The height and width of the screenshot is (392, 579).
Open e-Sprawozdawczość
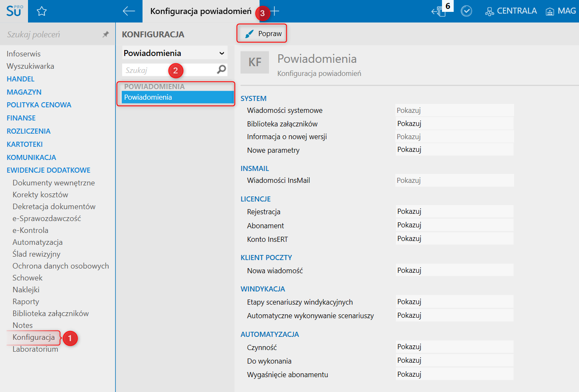tap(47, 218)
